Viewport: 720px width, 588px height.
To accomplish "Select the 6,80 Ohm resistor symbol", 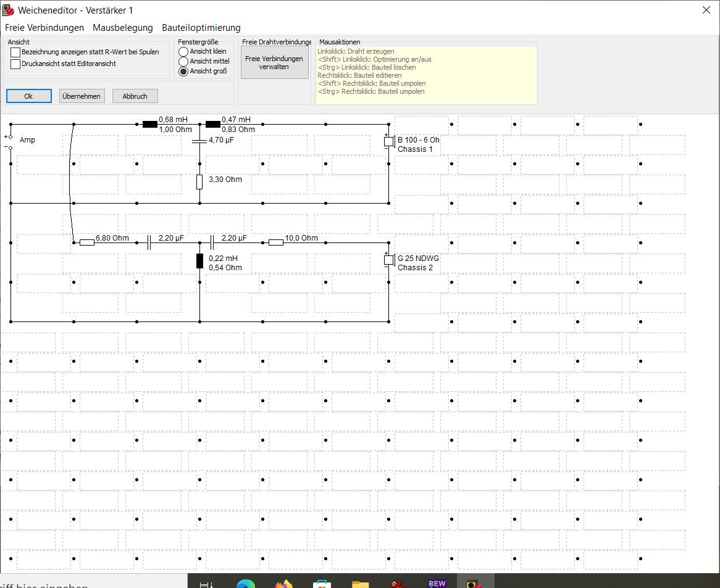I will point(87,242).
